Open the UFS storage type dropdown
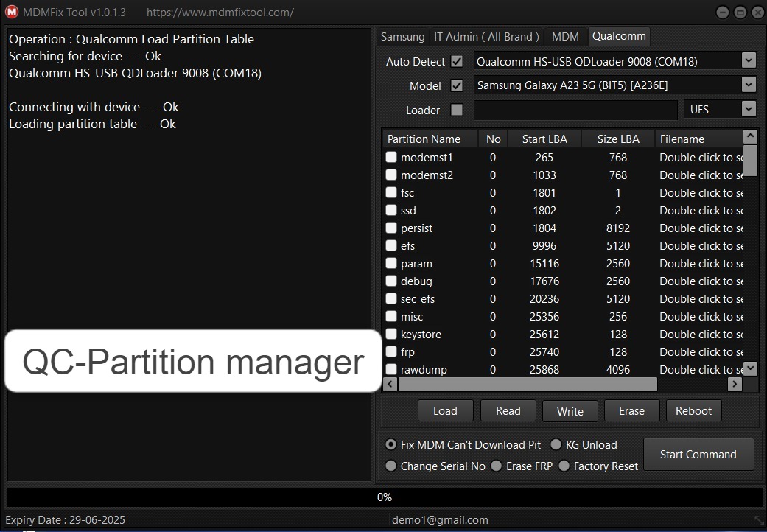Screen dimensions: 767x532 tap(749, 109)
